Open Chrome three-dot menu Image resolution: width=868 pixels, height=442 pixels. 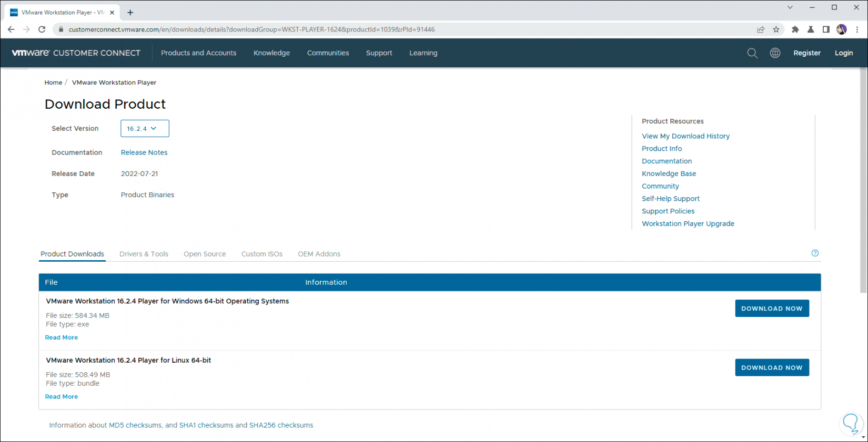pyautogui.click(x=857, y=29)
